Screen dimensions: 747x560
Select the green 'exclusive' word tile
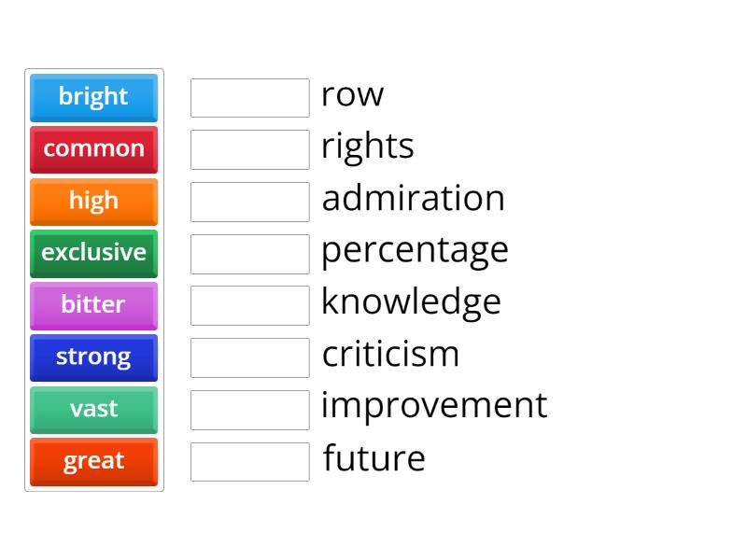pyautogui.click(x=93, y=254)
